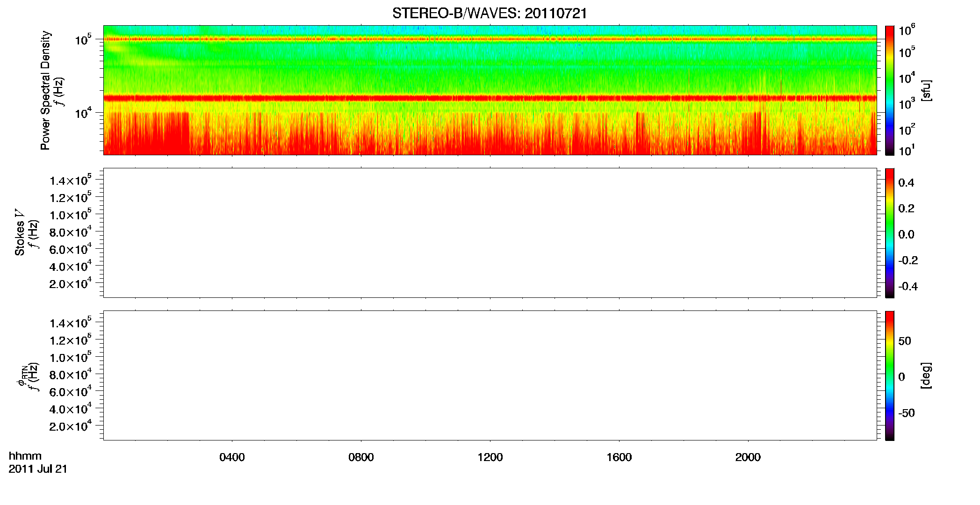Image resolution: width=980 pixels, height=505 pixels.
Task: Click the phi RTN degree colorbar
Action: (x=890, y=375)
